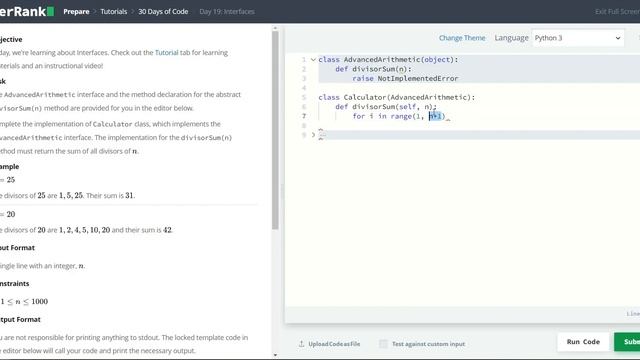Click the Run Code button
This screenshot has height=360, width=640.
pyautogui.click(x=583, y=342)
